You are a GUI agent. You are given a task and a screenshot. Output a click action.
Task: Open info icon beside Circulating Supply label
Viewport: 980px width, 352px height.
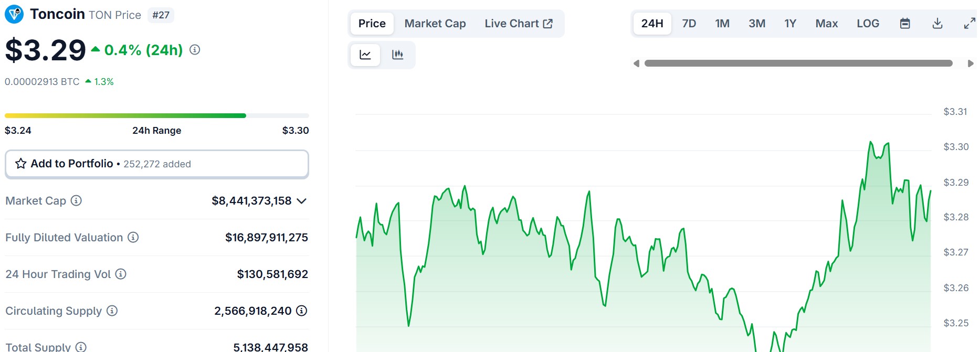tap(112, 311)
